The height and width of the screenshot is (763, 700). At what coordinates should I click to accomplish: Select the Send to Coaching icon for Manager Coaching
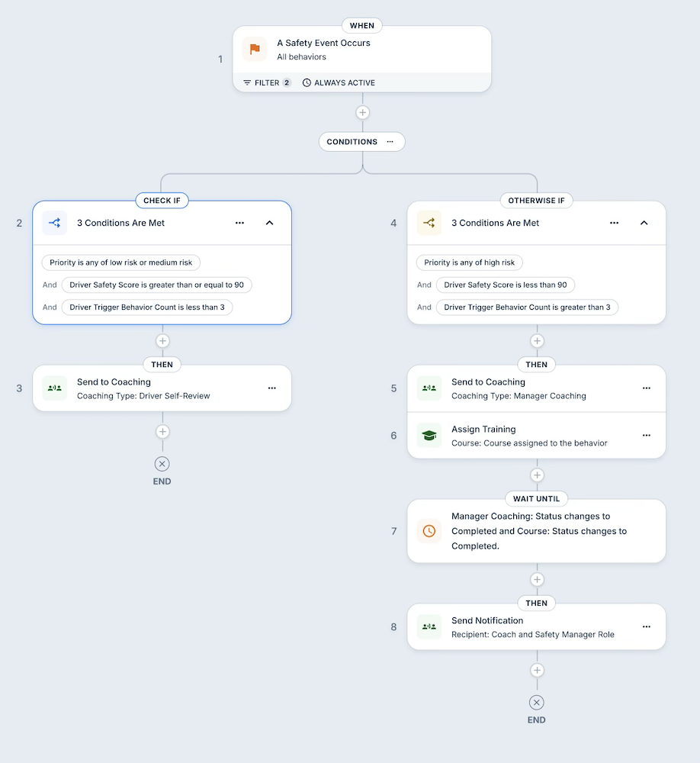pyautogui.click(x=428, y=388)
